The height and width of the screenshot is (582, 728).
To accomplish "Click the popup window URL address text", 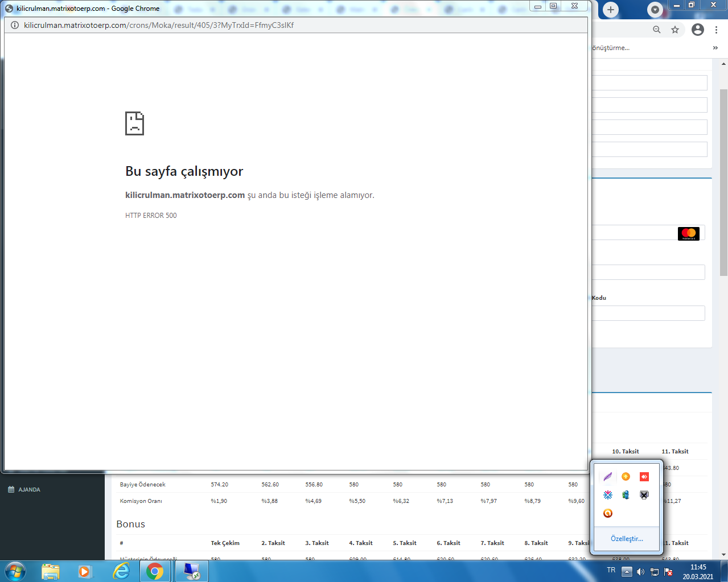I will (x=159, y=25).
